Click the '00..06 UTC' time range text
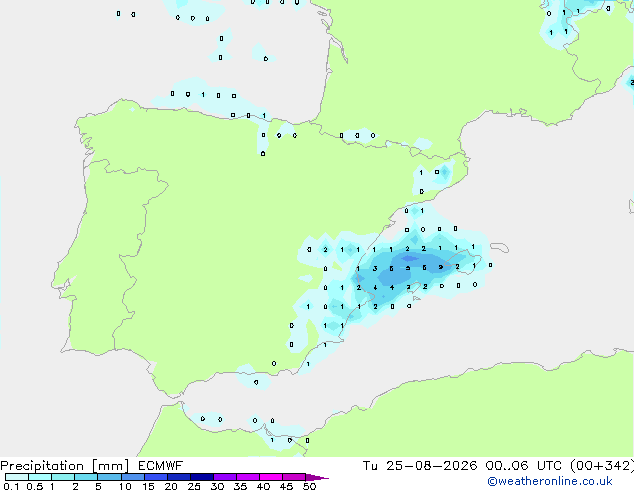The width and height of the screenshot is (634, 490). [524, 466]
